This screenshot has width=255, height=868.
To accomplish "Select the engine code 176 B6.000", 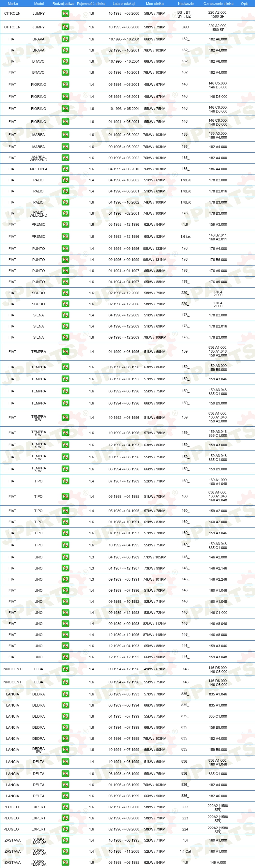I will point(218,260).
